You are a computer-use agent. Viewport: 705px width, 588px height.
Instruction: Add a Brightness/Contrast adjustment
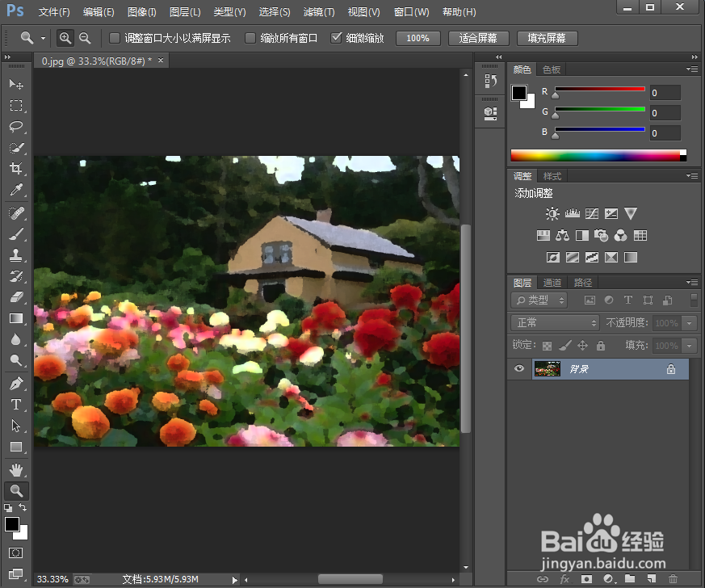coord(552,213)
